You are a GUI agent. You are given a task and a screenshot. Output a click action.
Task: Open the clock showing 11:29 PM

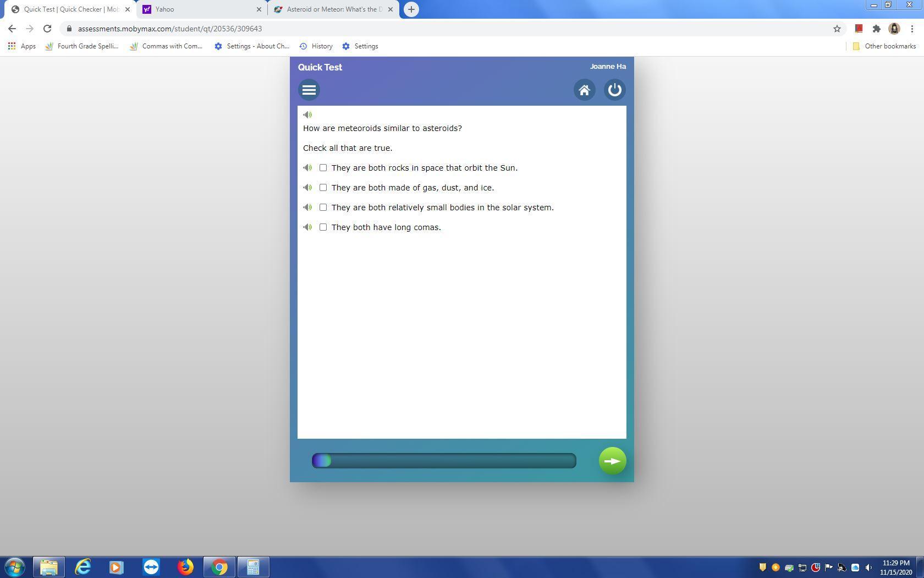[896, 568]
